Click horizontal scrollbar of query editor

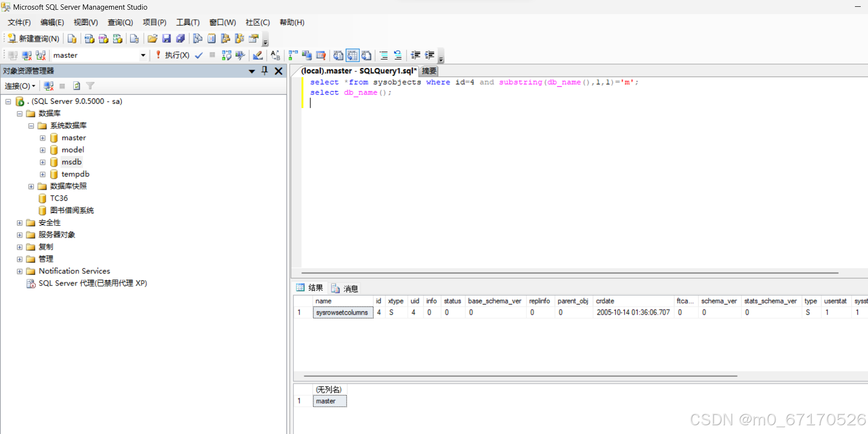pyautogui.click(x=570, y=273)
